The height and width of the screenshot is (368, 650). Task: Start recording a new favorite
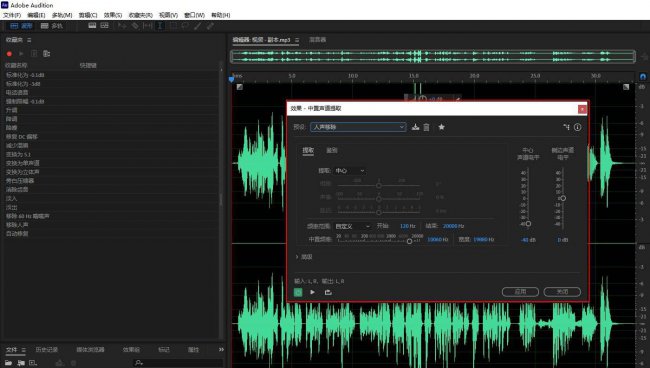(x=9, y=54)
